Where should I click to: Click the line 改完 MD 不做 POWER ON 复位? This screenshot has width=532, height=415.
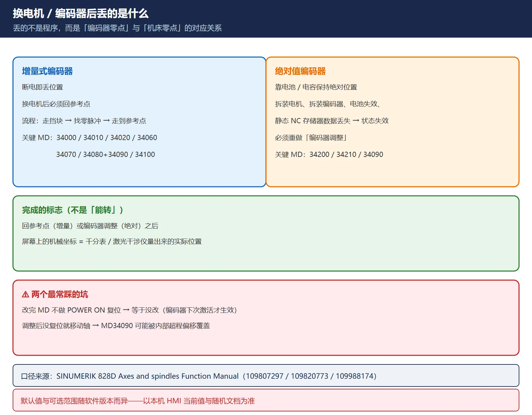point(129,310)
